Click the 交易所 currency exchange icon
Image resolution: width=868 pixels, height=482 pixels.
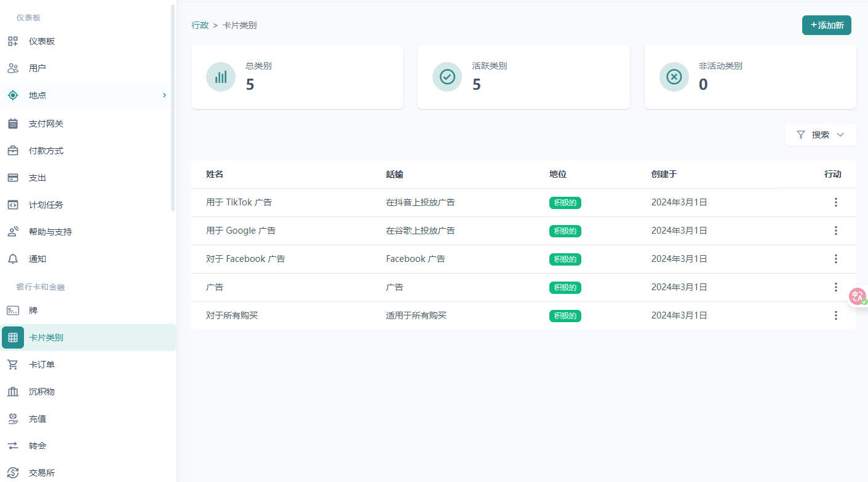13,473
